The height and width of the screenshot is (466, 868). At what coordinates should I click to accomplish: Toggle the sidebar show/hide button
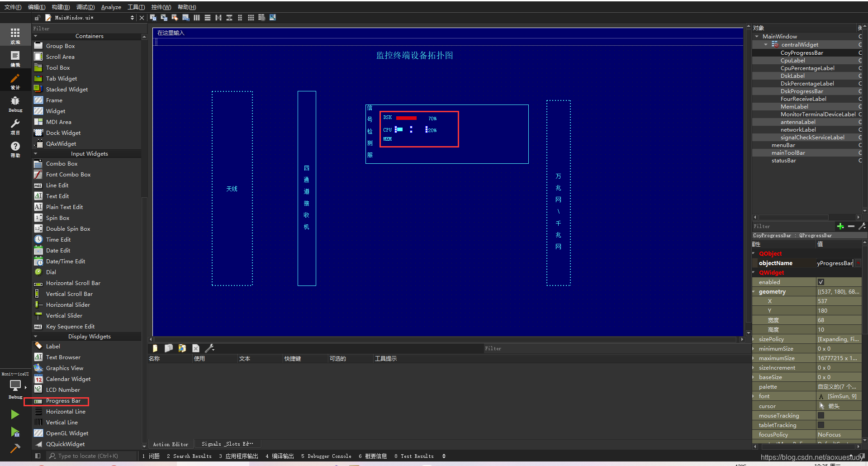point(38,456)
